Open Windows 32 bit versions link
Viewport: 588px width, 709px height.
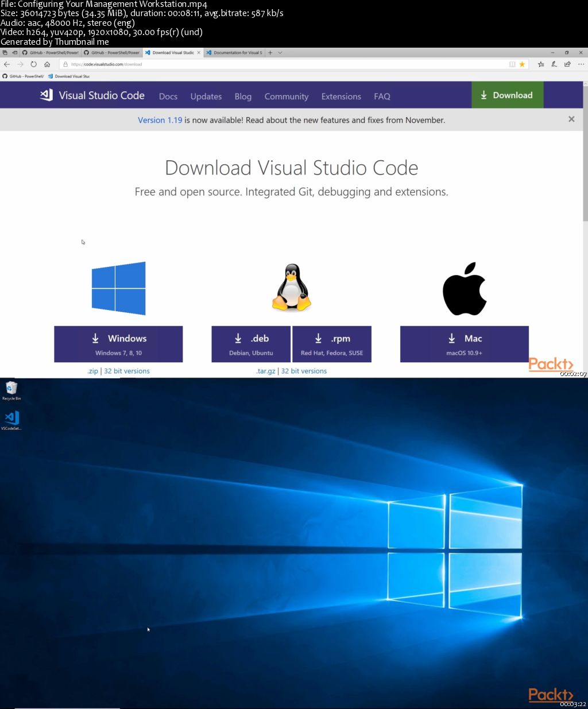coord(127,371)
